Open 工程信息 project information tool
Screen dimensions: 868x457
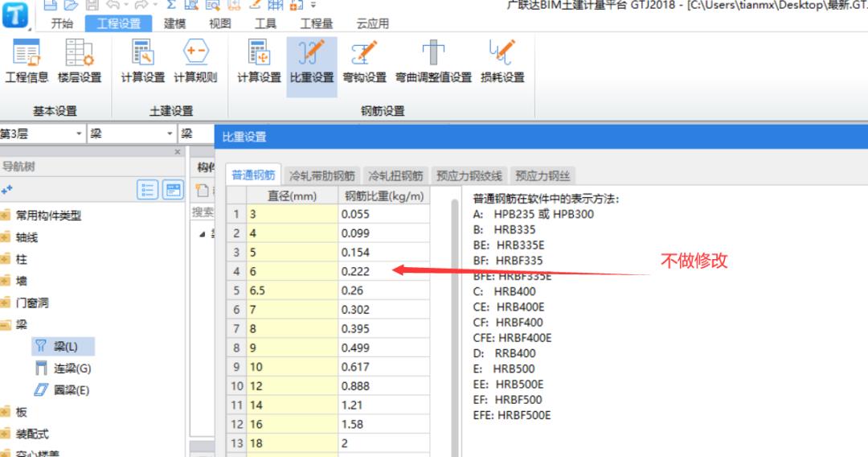click(27, 62)
